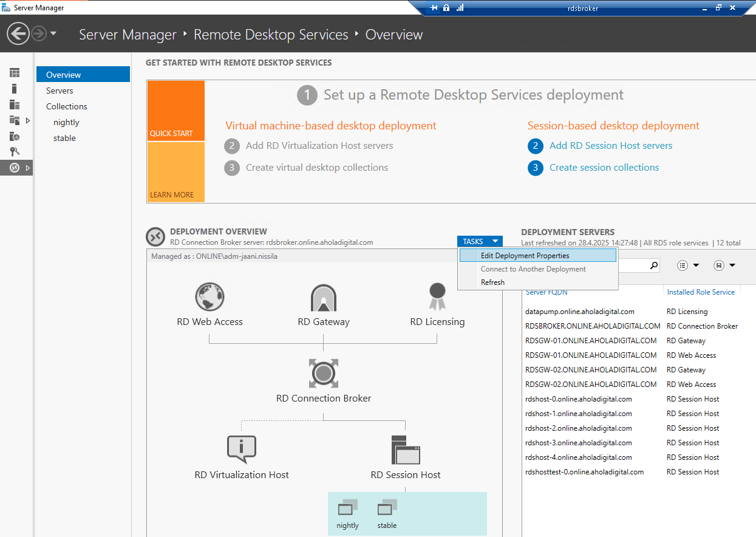The width and height of the screenshot is (756, 537).
Task: Open the nightly collection icon
Action: [x=348, y=507]
